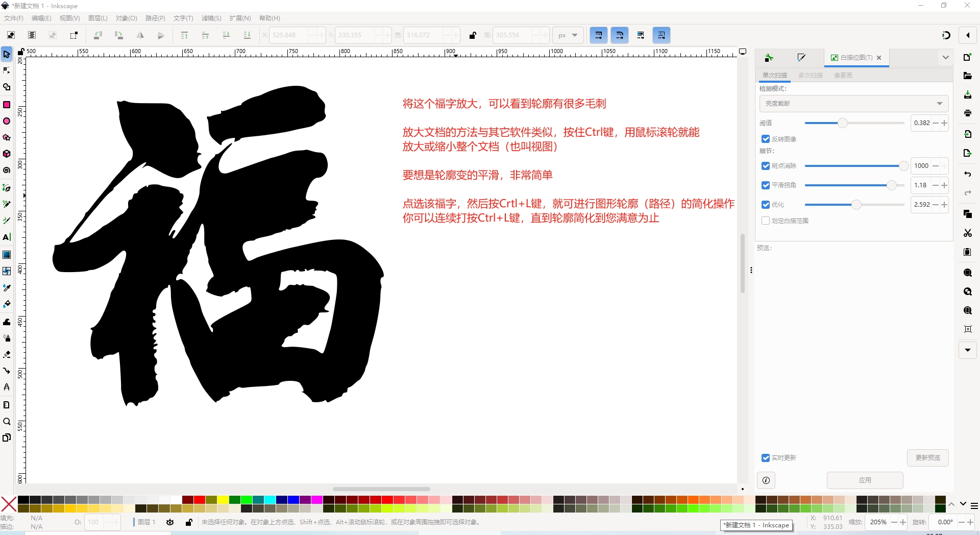Open the 亮度截断 detection mode dropdown
The image size is (980, 535).
(x=853, y=104)
